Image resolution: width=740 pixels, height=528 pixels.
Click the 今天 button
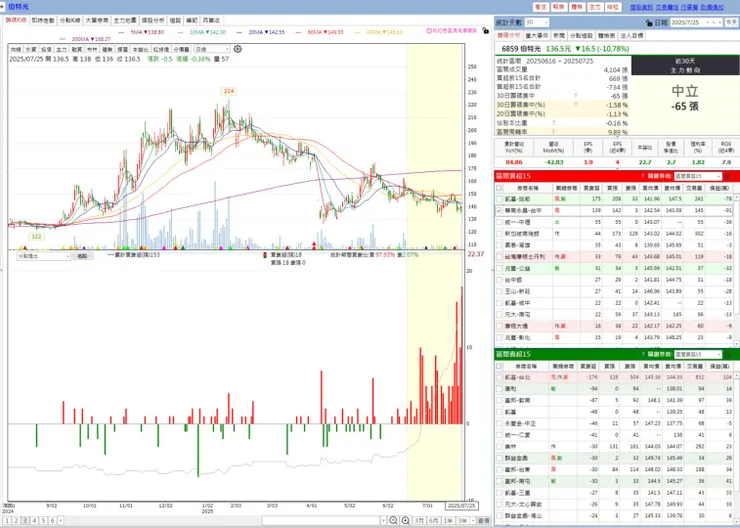(x=732, y=22)
